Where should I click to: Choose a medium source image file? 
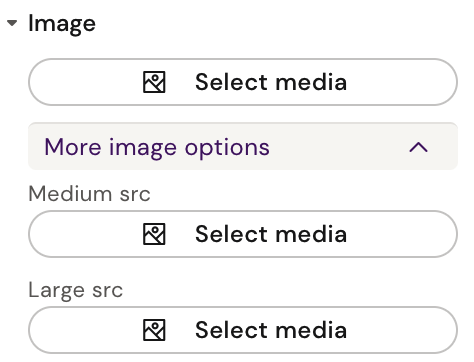pyautogui.click(x=243, y=234)
